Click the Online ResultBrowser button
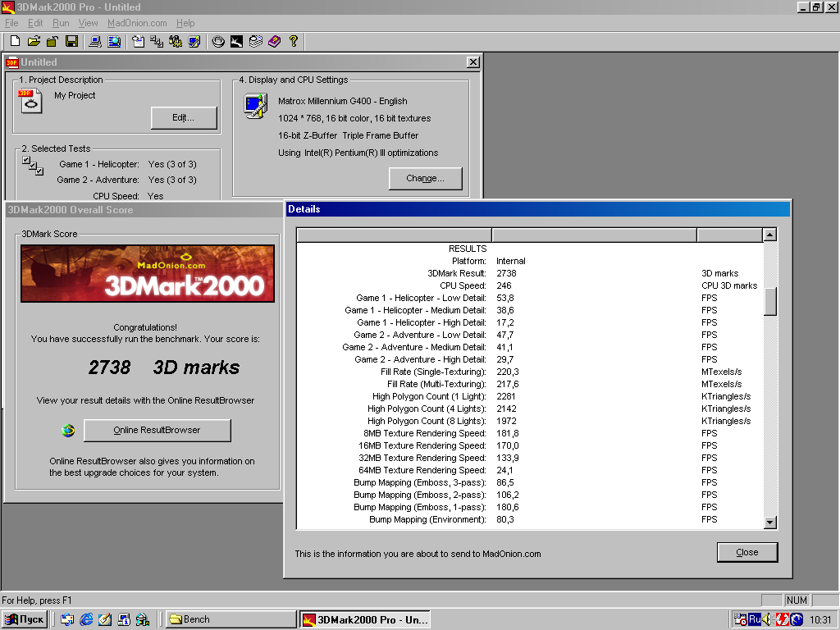The height and width of the screenshot is (630, 840). pyautogui.click(x=157, y=430)
